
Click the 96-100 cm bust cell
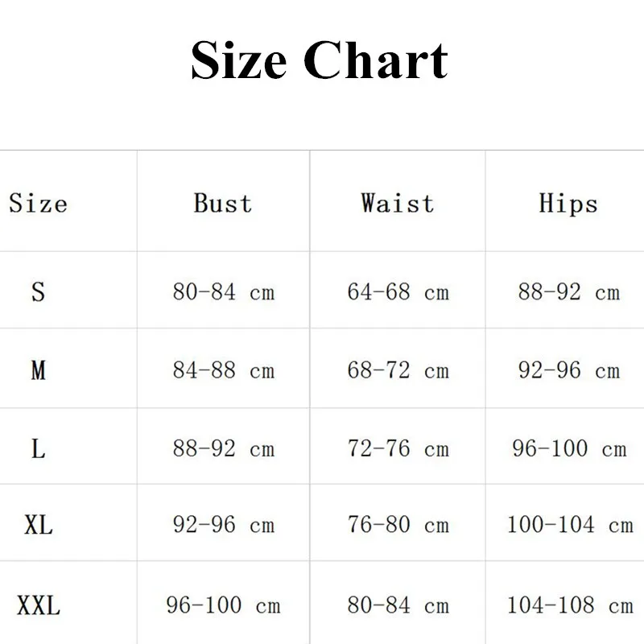point(223,605)
